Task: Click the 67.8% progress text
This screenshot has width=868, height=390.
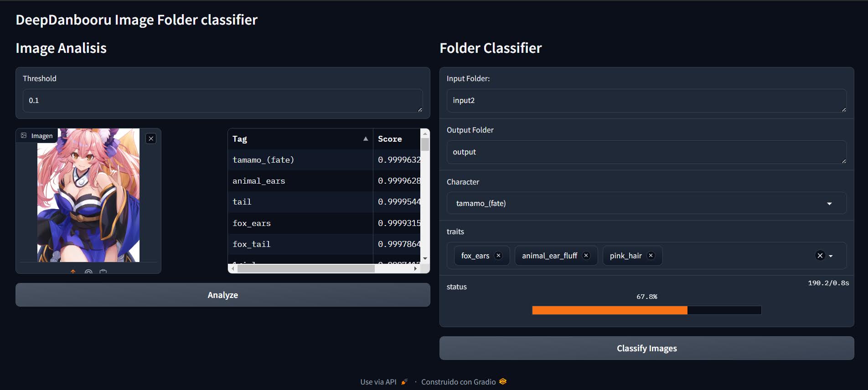Action: pos(647,297)
